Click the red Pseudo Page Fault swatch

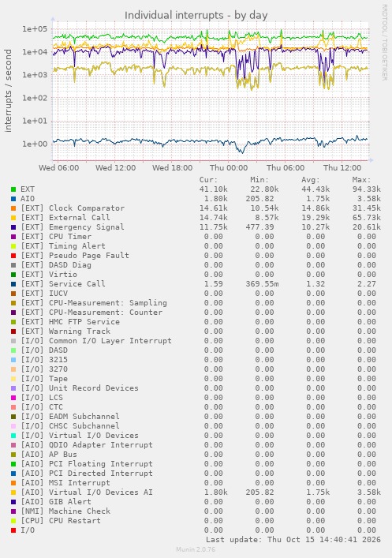[13, 256]
